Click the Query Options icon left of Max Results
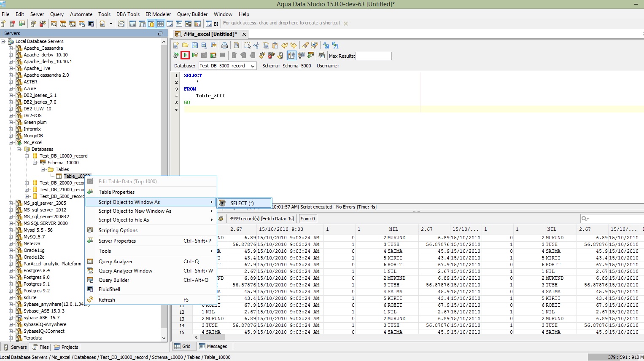The height and width of the screenshot is (361, 644). 321,55
